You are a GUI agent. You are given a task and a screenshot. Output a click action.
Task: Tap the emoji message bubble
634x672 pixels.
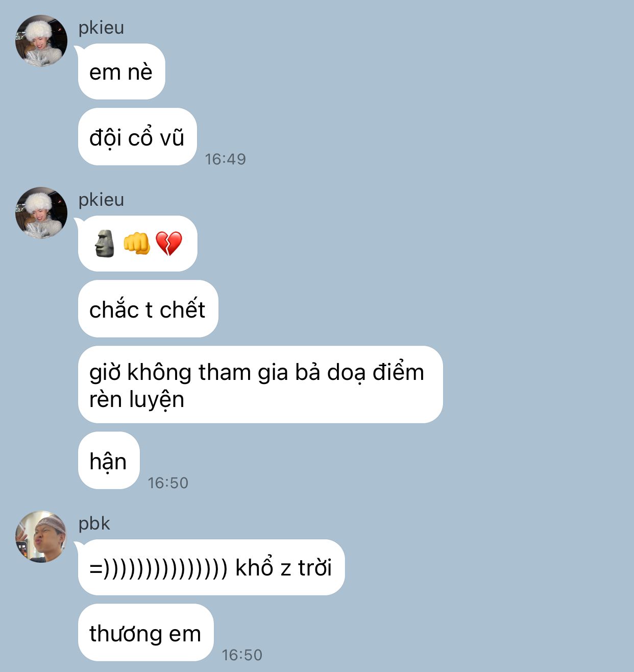click(x=138, y=244)
